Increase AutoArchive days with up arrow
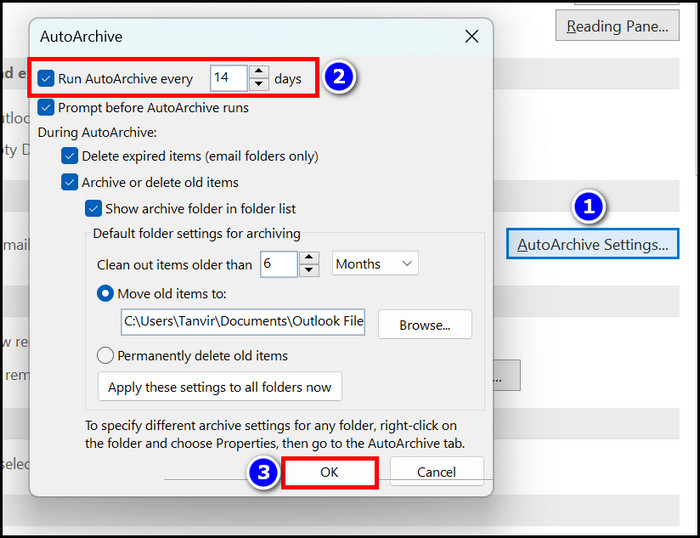The image size is (700, 538). [x=259, y=71]
